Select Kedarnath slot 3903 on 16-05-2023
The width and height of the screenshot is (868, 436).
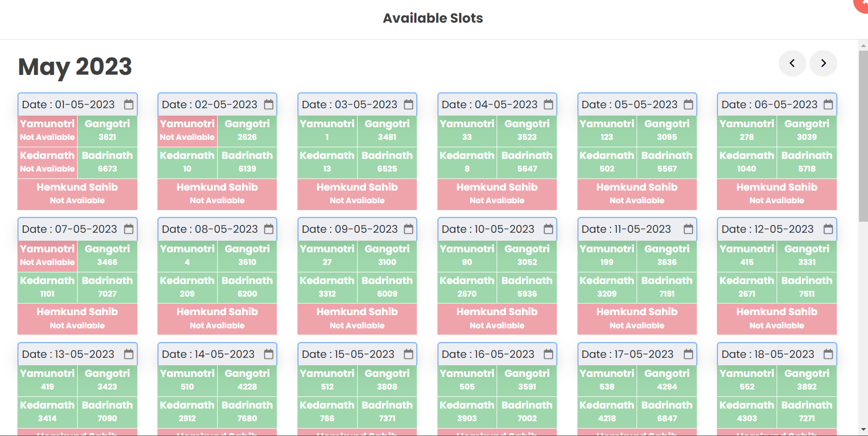click(x=466, y=412)
